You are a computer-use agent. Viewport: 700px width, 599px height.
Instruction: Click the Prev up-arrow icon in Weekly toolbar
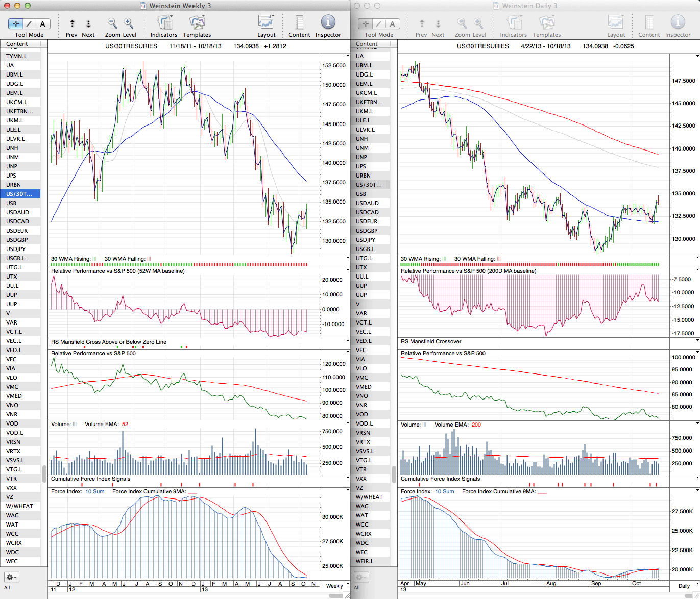(72, 23)
